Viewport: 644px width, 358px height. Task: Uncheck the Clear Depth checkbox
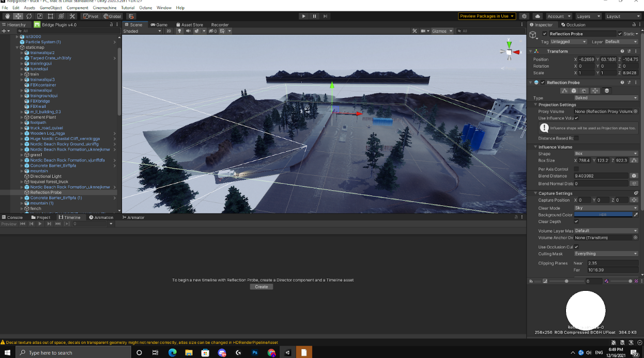[x=576, y=222]
